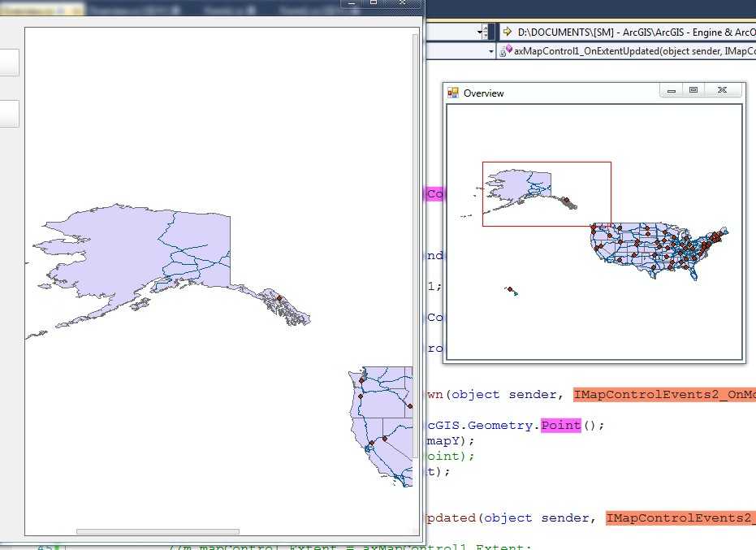Click the main map's vertical scrollbar
This screenshot has height=550, width=756.
(415, 246)
